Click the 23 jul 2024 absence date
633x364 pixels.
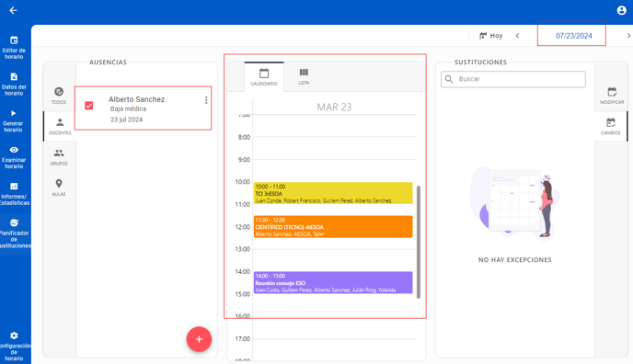126,119
